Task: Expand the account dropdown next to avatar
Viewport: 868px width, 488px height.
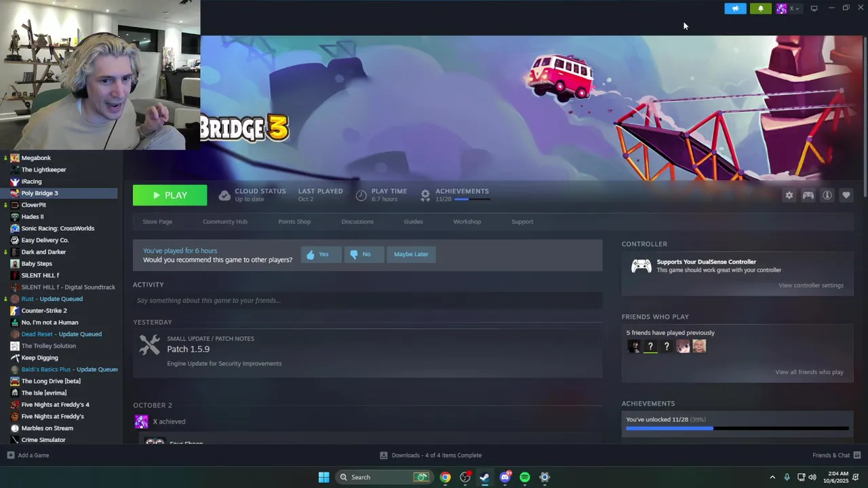Action: (797, 9)
